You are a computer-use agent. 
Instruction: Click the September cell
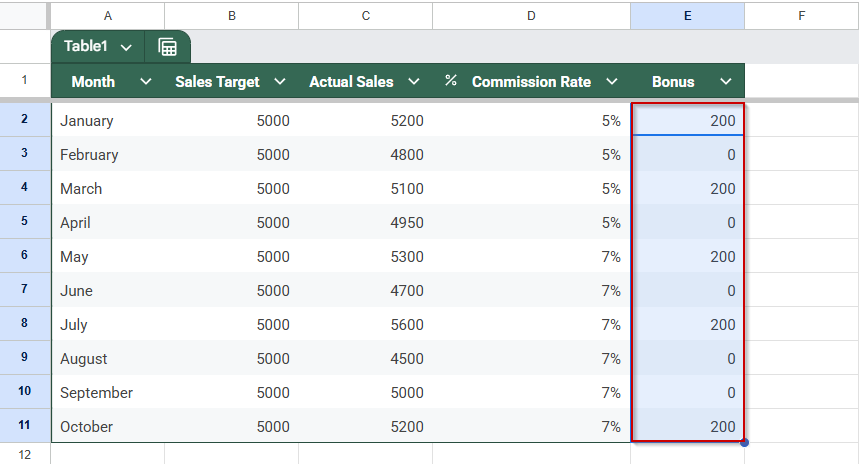(108, 392)
